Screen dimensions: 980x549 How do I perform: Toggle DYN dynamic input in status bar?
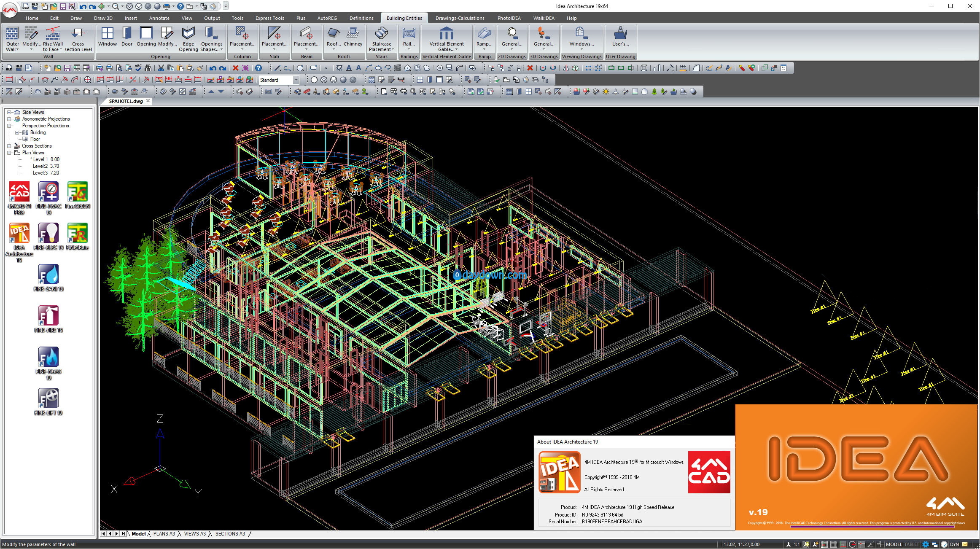pyautogui.click(x=954, y=544)
